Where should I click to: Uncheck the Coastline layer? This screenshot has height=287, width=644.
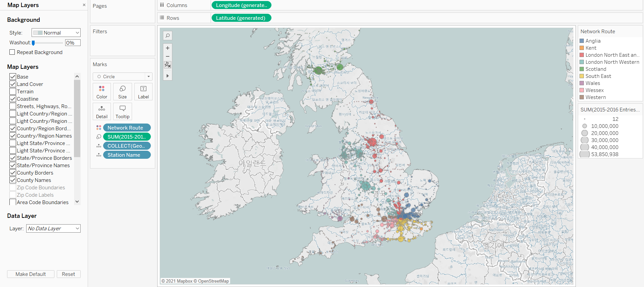(x=13, y=99)
